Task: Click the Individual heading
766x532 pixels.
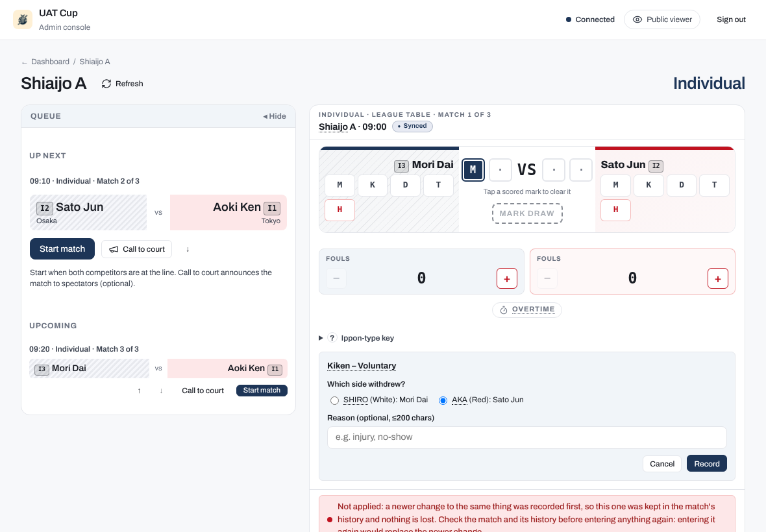Action: [709, 84]
